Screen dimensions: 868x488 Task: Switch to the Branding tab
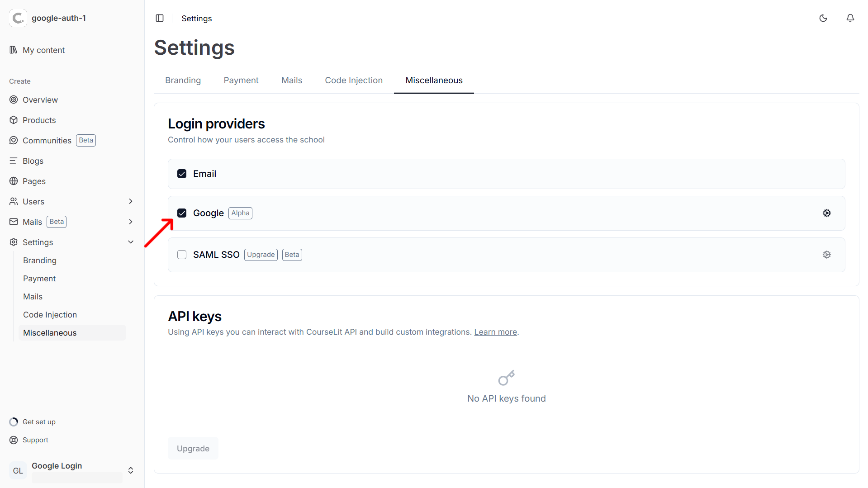(183, 80)
